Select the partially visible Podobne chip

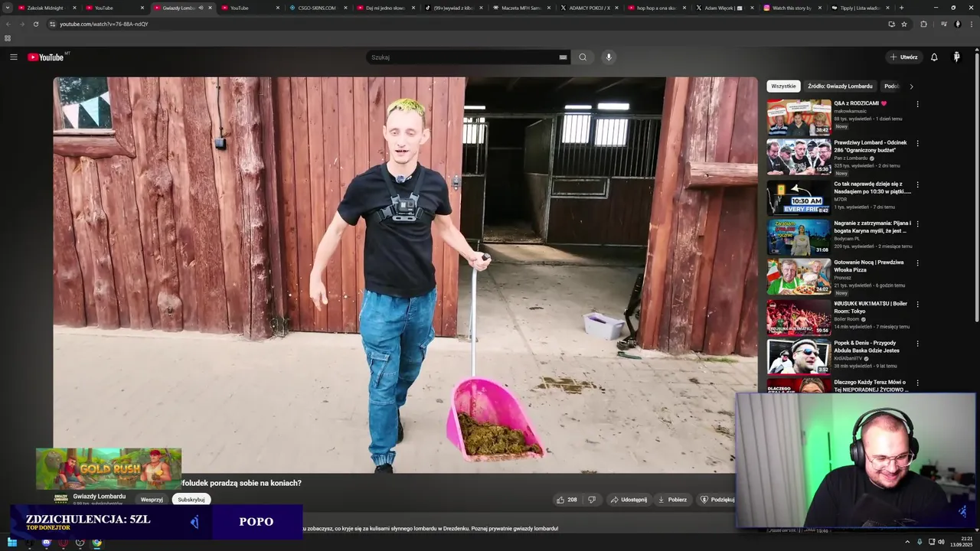click(891, 86)
